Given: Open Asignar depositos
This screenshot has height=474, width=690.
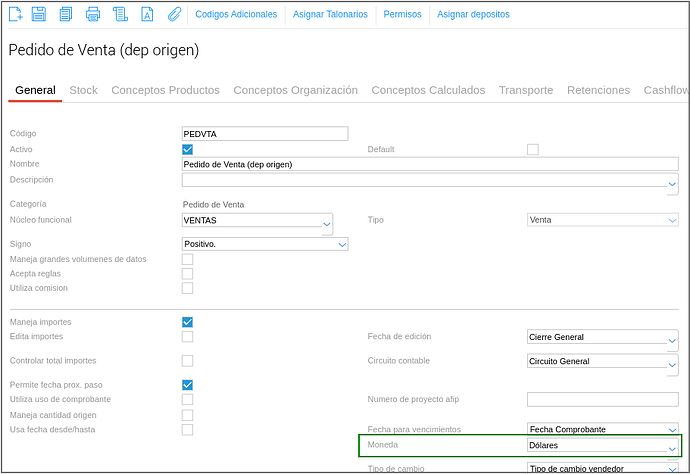Looking at the screenshot, I should coord(473,15).
